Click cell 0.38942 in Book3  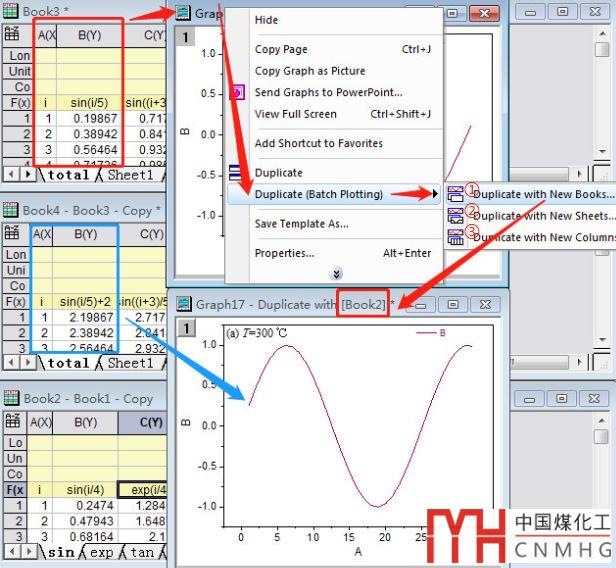coord(90,134)
